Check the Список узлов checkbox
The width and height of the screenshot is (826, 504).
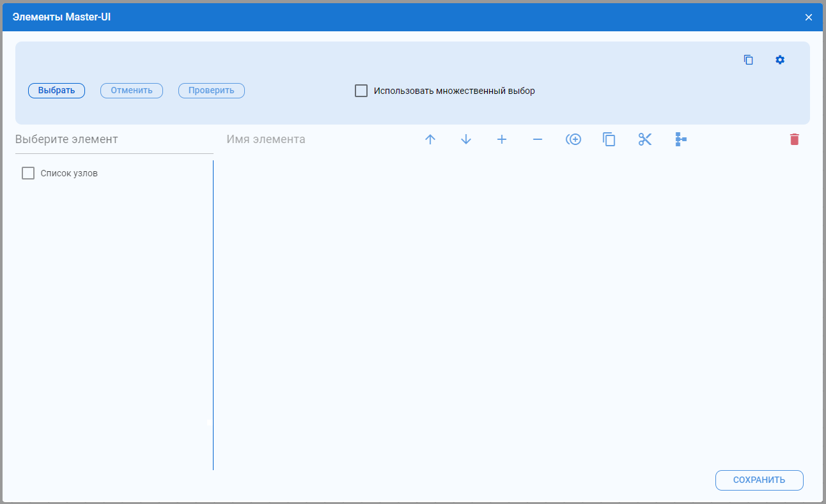pos(28,173)
